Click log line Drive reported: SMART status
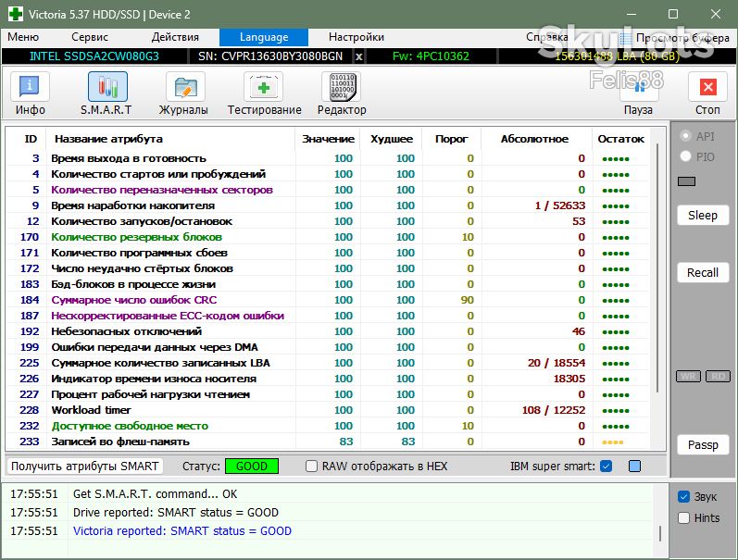The height and width of the screenshot is (560, 738). [x=176, y=512]
